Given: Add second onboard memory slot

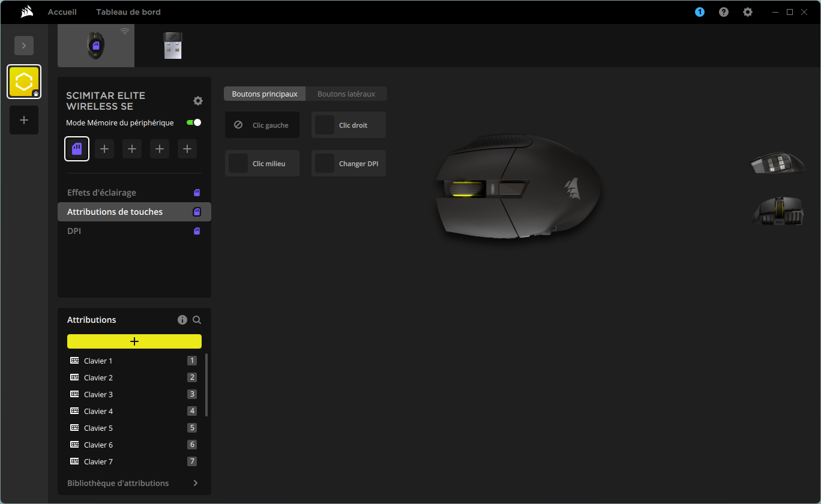Looking at the screenshot, I should coord(104,149).
